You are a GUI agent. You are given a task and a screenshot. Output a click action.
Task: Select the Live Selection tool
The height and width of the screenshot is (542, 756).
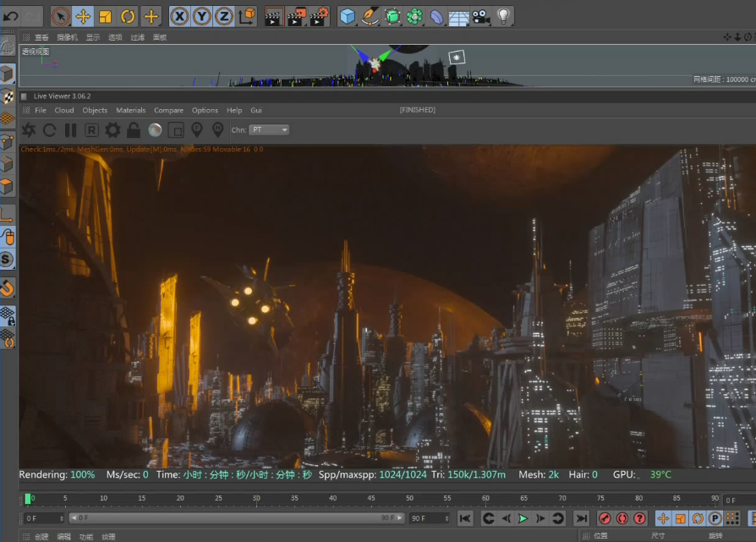[x=61, y=16]
